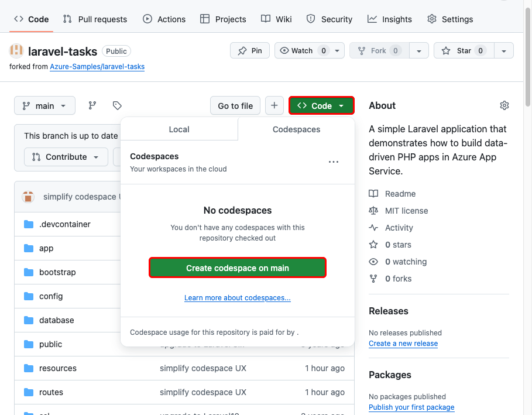The width and height of the screenshot is (532, 415).
Task: Click the Activity pulse icon
Action: (x=373, y=228)
